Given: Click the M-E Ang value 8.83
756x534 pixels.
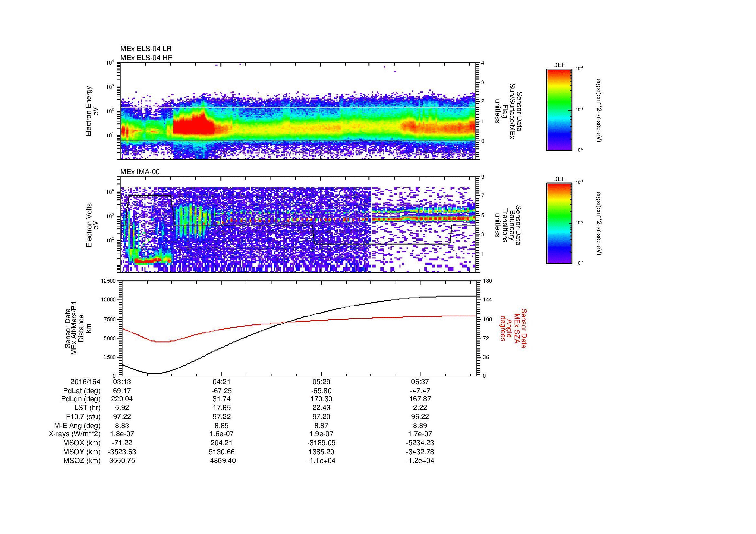Looking at the screenshot, I should click(x=122, y=425).
